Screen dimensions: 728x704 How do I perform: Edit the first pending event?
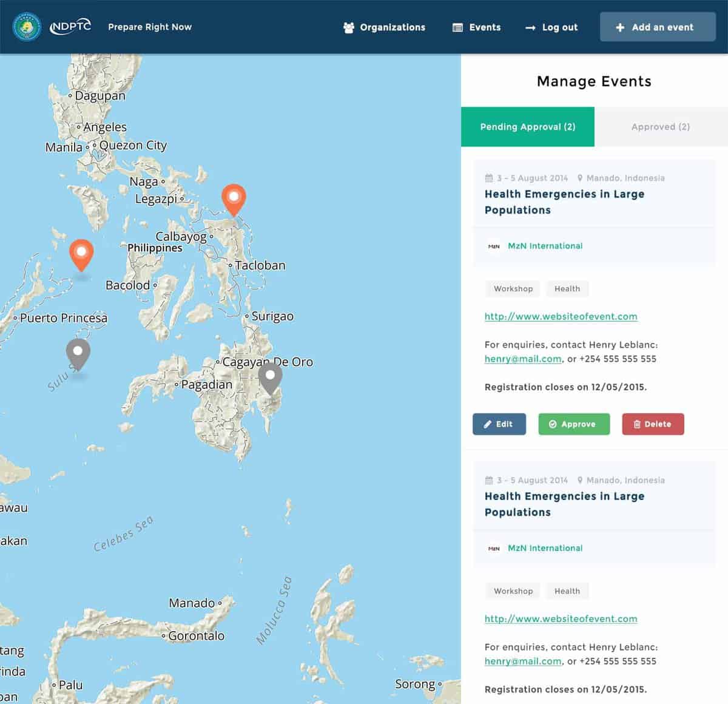click(499, 424)
